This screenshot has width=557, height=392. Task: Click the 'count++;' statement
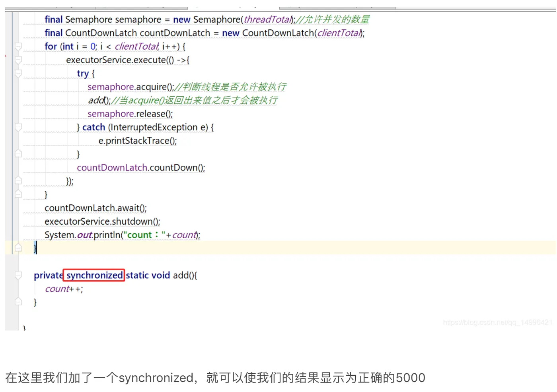(64, 289)
